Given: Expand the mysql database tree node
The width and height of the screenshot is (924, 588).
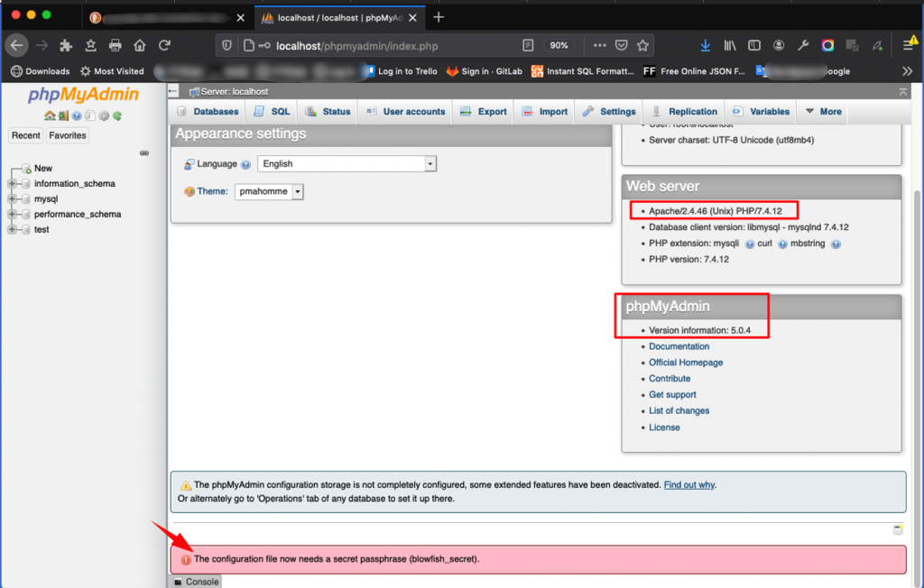Looking at the screenshot, I should click(x=12, y=199).
